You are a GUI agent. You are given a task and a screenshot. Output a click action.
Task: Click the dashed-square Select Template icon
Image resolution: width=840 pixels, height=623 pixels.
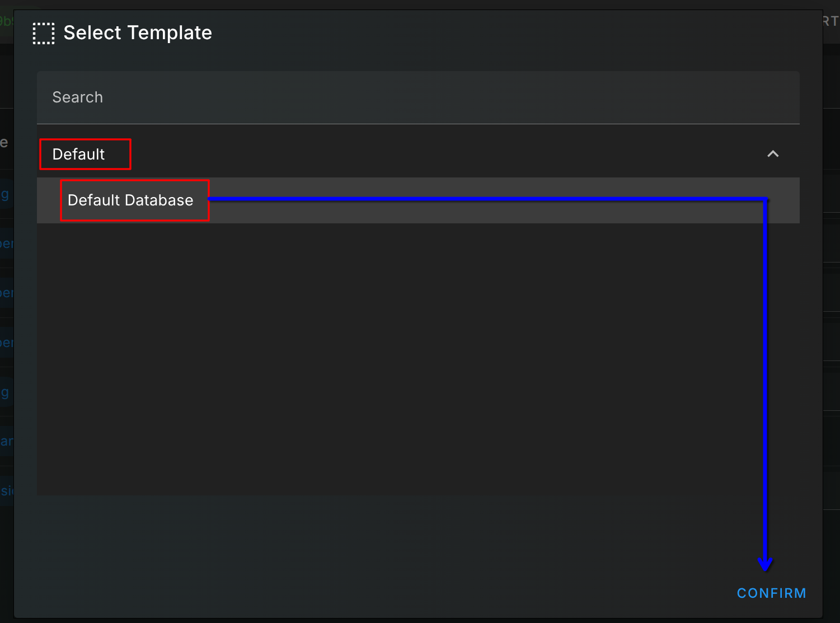44,34
